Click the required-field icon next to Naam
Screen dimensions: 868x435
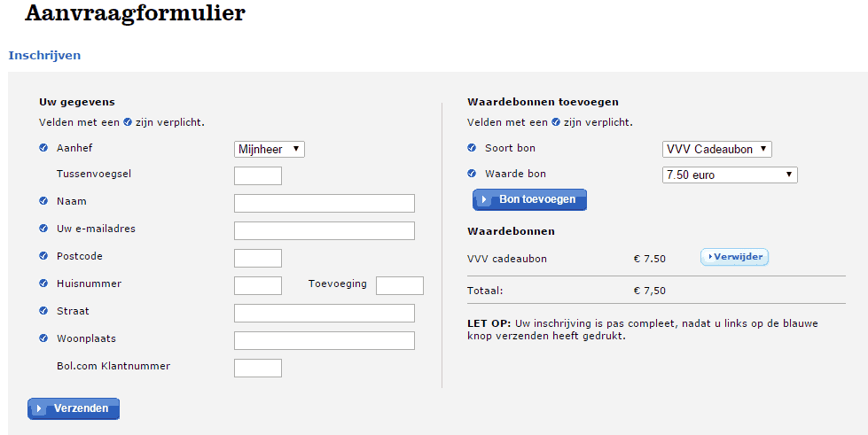(43, 201)
